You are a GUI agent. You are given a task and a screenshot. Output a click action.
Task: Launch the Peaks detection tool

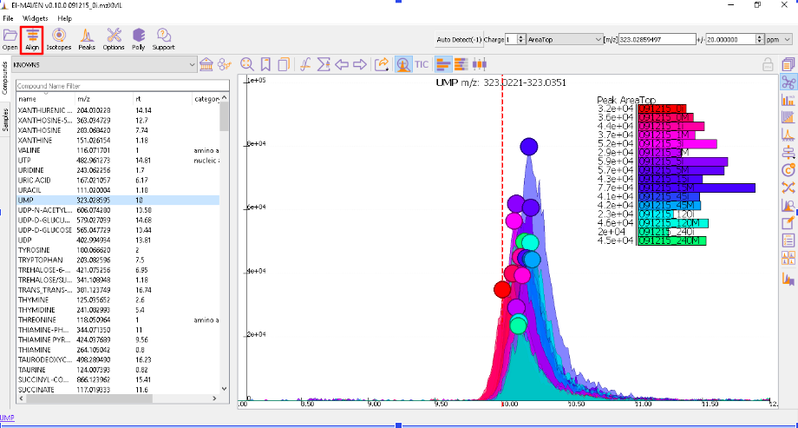tap(87, 39)
